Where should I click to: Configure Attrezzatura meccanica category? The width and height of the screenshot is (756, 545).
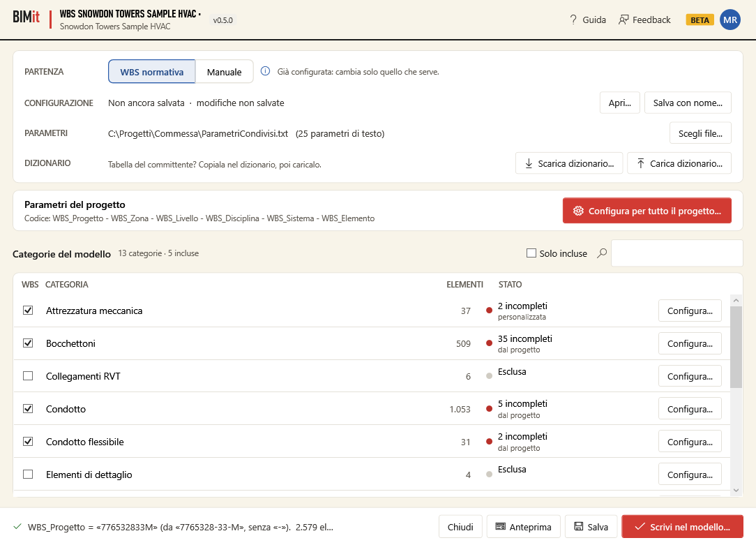(690, 311)
